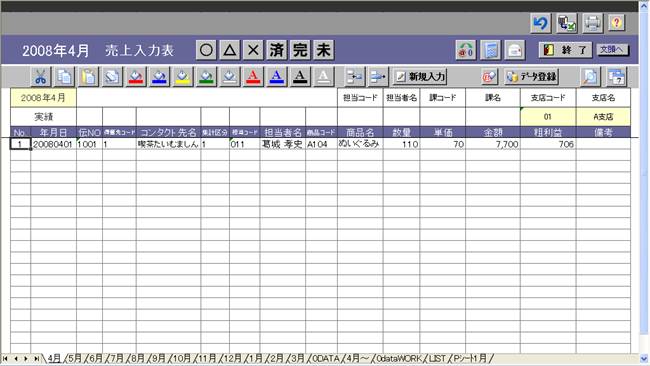Click next sheet tab arrow
The width and height of the screenshot is (650, 366).
tap(26, 359)
